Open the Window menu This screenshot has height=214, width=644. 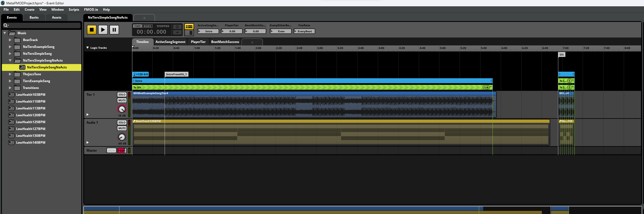pyautogui.click(x=58, y=9)
